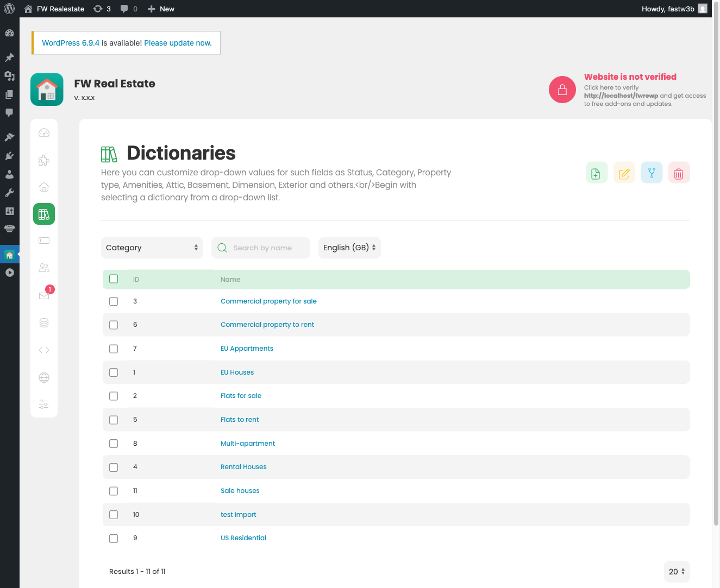The width and height of the screenshot is (720, 588).
Task: Open the Category dictionary dropdown
Action: pos(152,248)
